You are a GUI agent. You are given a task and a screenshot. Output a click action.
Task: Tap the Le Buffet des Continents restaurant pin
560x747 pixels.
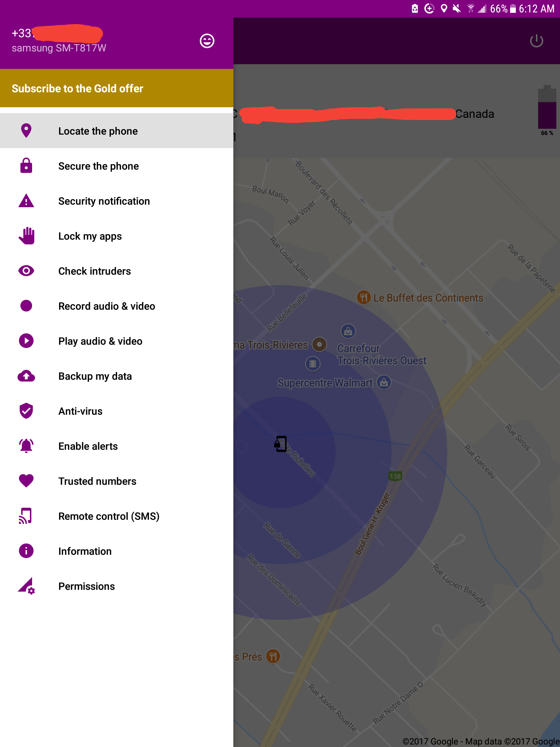(363, 297)
